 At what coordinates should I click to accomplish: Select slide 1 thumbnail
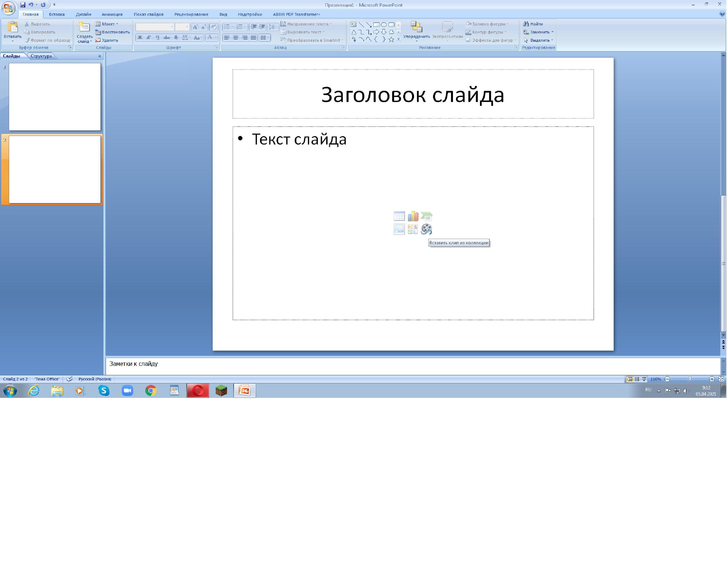click(55, 97)
